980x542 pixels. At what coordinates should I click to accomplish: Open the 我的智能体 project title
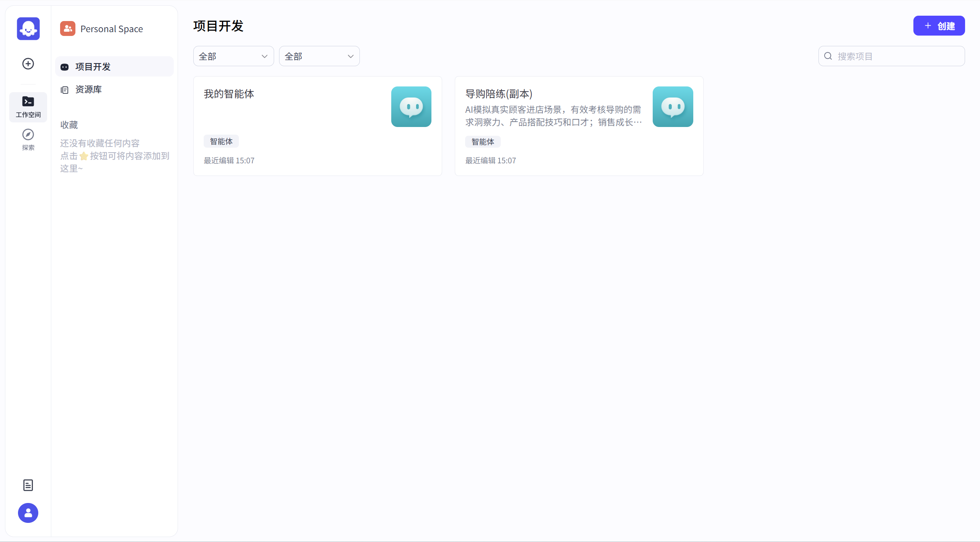coord(229,94)
